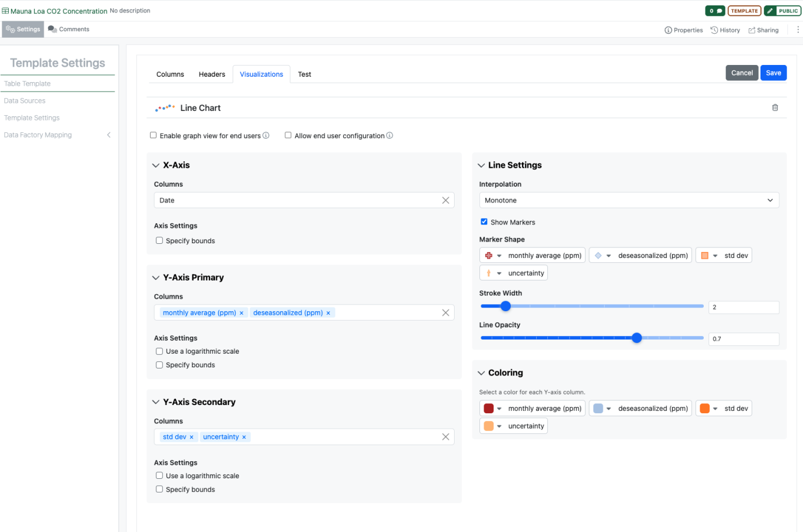Image resolution: width=803 pixels, height=532 pixels.
Task: Open the Test tab
Action: [x=305, y=74]
